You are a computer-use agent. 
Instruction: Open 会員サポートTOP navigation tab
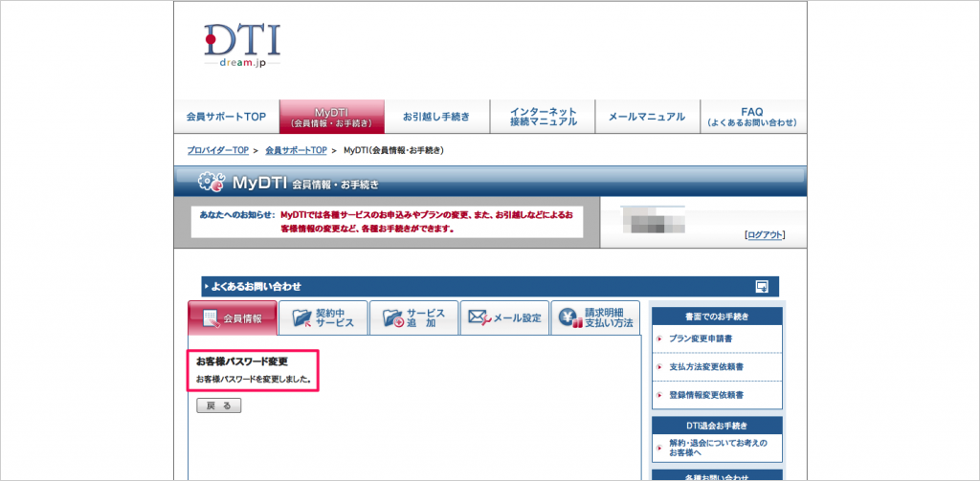point(226,117)
